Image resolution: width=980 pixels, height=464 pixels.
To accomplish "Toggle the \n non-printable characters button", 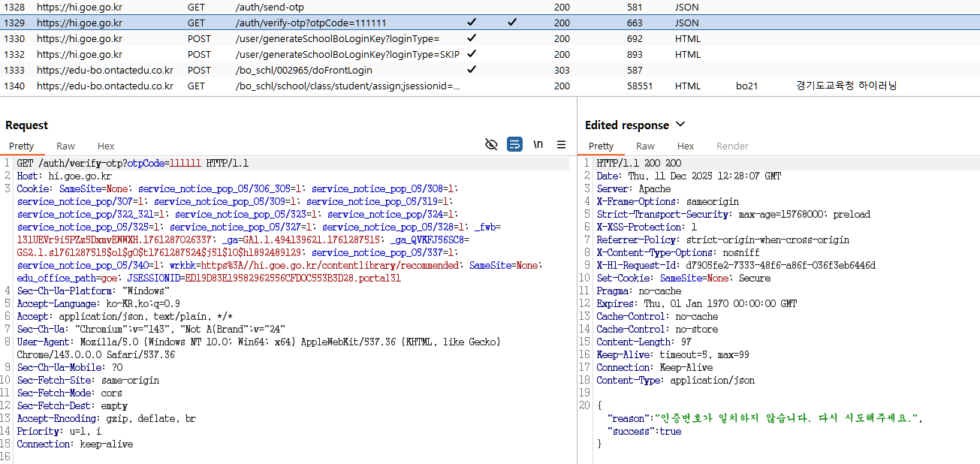I will (x=538, y=144).
